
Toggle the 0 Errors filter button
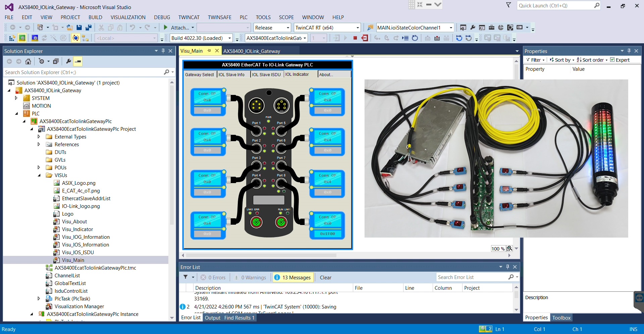(213, 277)
